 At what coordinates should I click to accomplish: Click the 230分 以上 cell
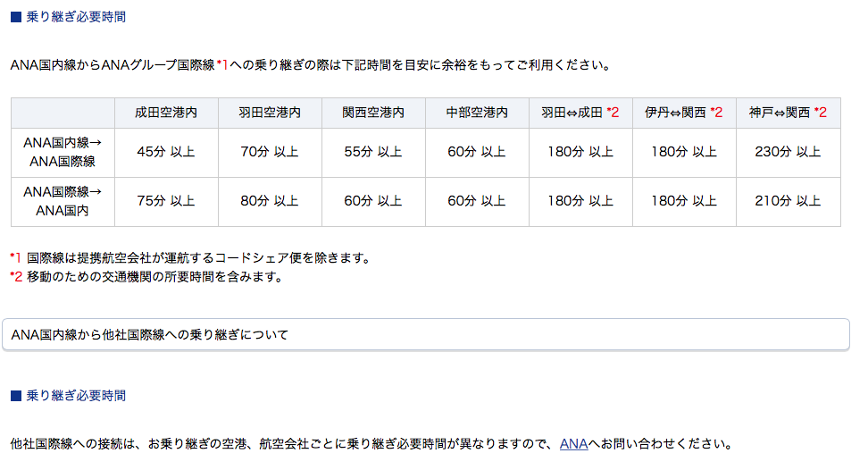click(788, 152)
